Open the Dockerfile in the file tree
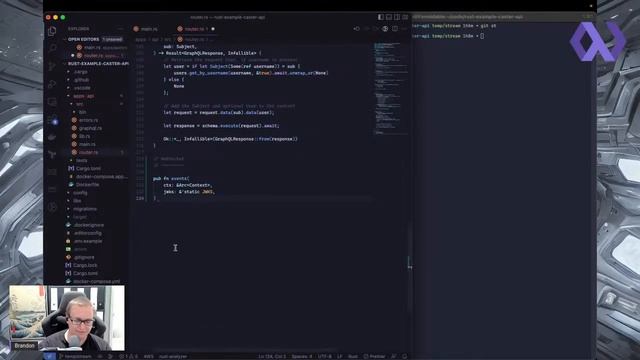The image size is (640, 360). 87,184
